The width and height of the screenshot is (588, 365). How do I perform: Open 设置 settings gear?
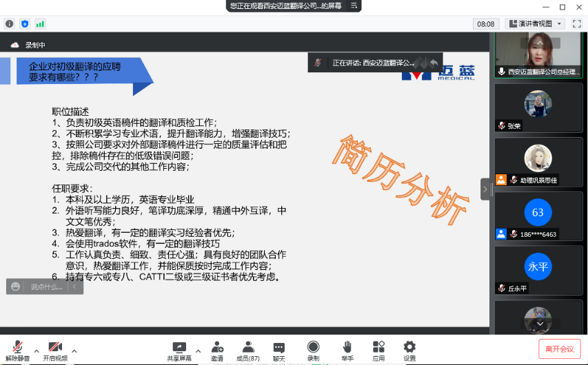[x=409, y=348]
